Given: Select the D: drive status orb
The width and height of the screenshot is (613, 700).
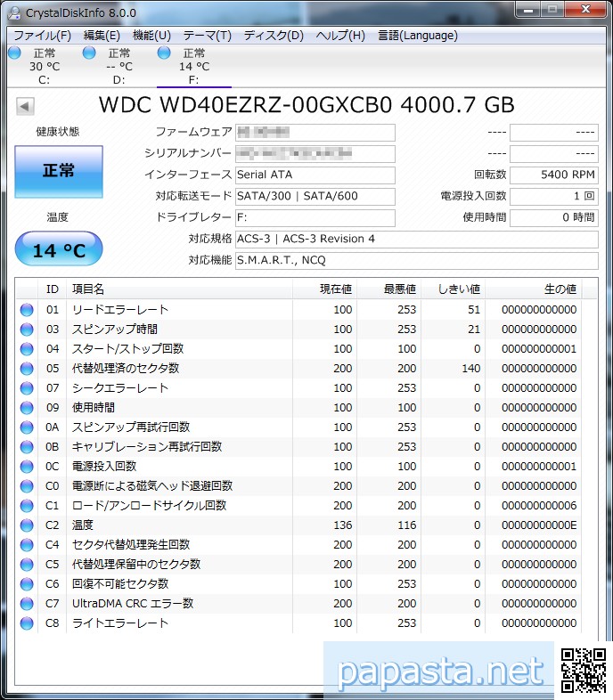Looking at the screenshot, I should [89, 53].
